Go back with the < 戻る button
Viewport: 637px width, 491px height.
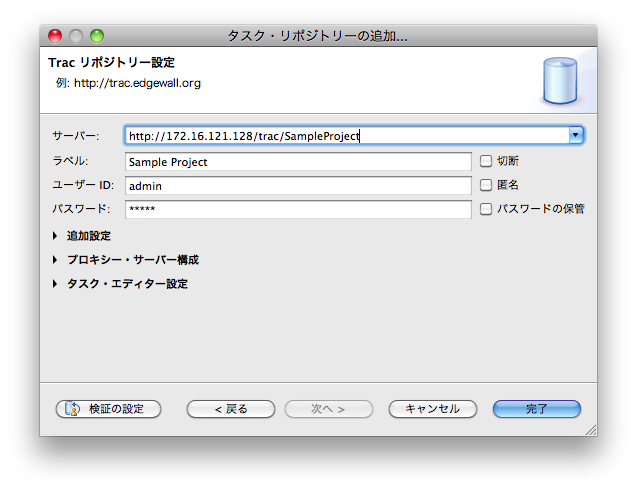click(230, 409)
